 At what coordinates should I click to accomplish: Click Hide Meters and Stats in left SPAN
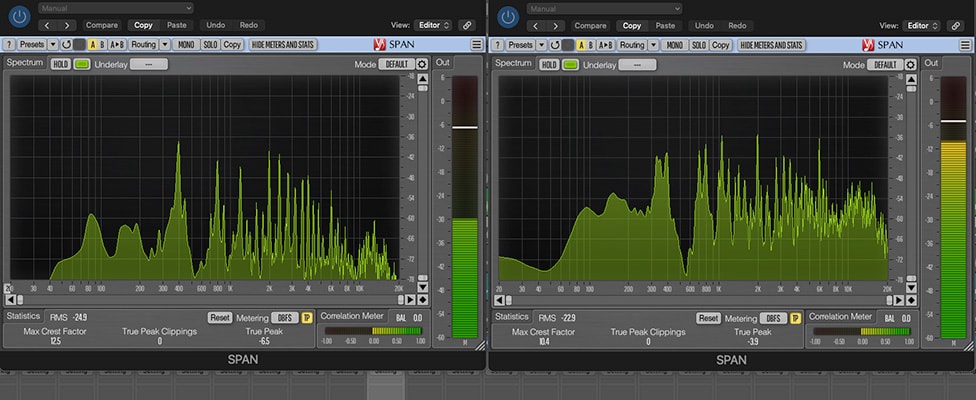point(283,45)
